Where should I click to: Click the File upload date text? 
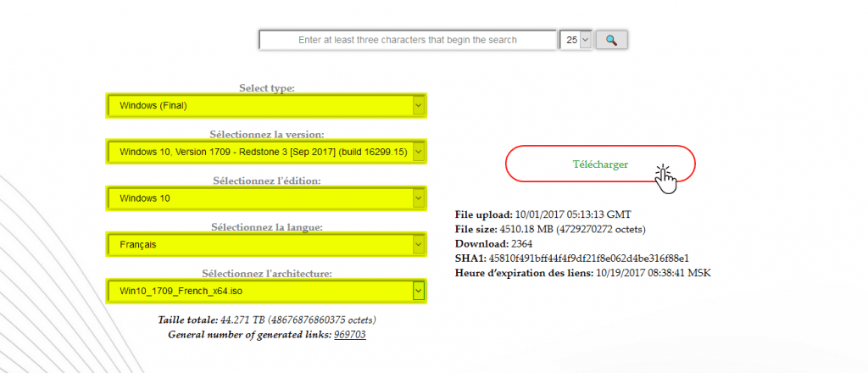542,214
